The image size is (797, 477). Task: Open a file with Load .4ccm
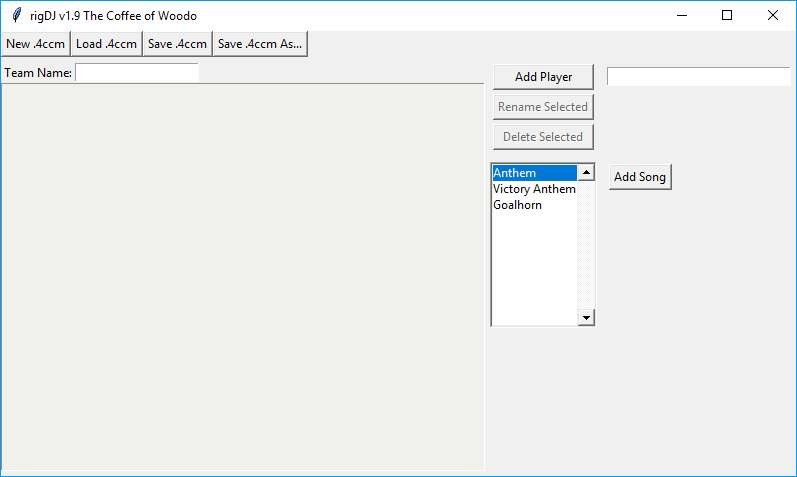pos(106,44)
